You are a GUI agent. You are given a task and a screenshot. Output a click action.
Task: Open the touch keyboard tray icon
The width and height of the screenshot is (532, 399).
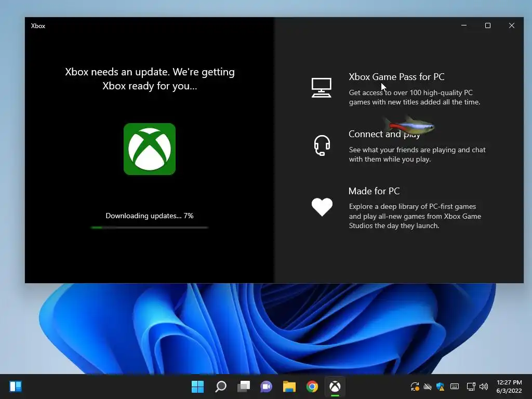[455, 387]
